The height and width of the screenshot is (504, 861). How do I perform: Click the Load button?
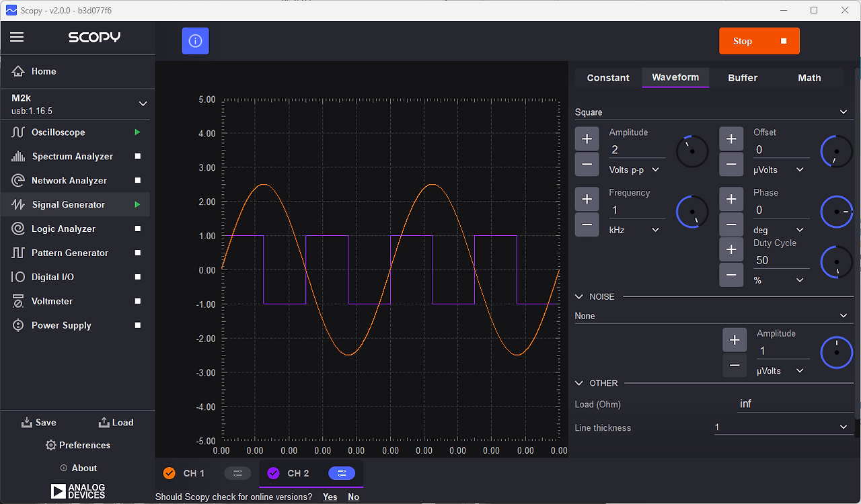pyautogui.click(x=116, y=423)
